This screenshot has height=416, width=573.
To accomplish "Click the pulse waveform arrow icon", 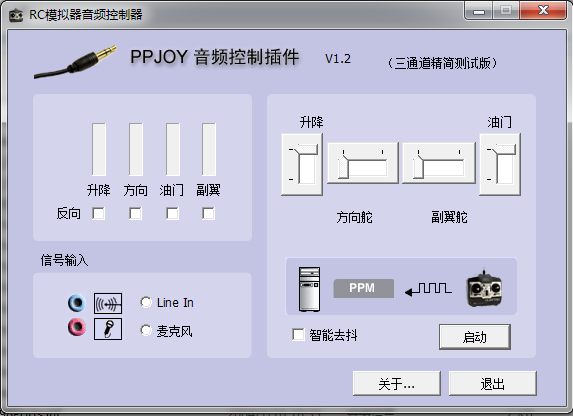I will [x=428, y=289].
